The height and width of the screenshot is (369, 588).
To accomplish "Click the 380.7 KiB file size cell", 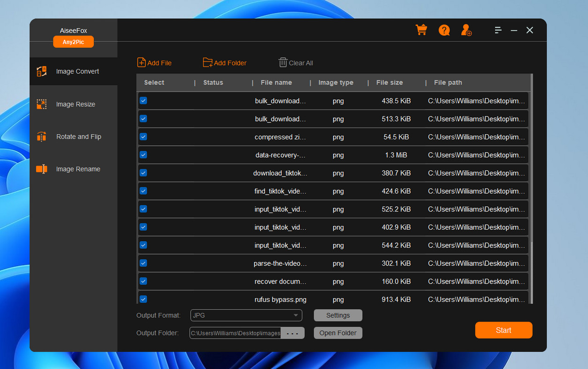I will 396,173.
